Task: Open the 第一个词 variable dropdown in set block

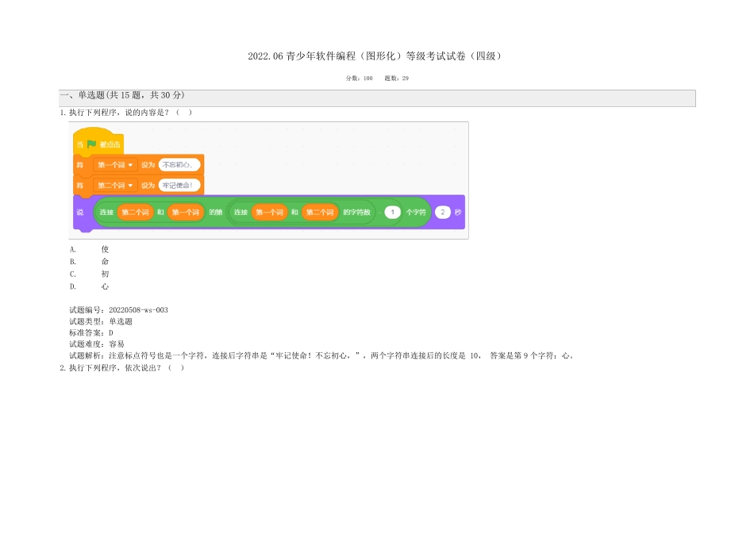Action: pos(115,165)
